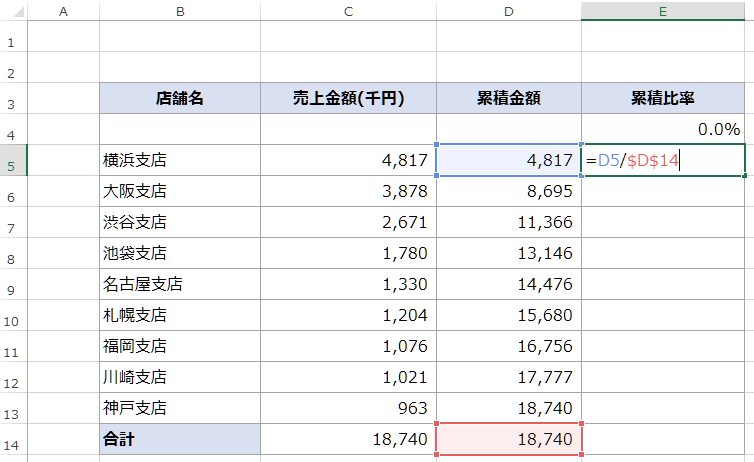Click the 8,695 cumulative cell
This screenshot has width=754, height=462.
pos(509,191)
